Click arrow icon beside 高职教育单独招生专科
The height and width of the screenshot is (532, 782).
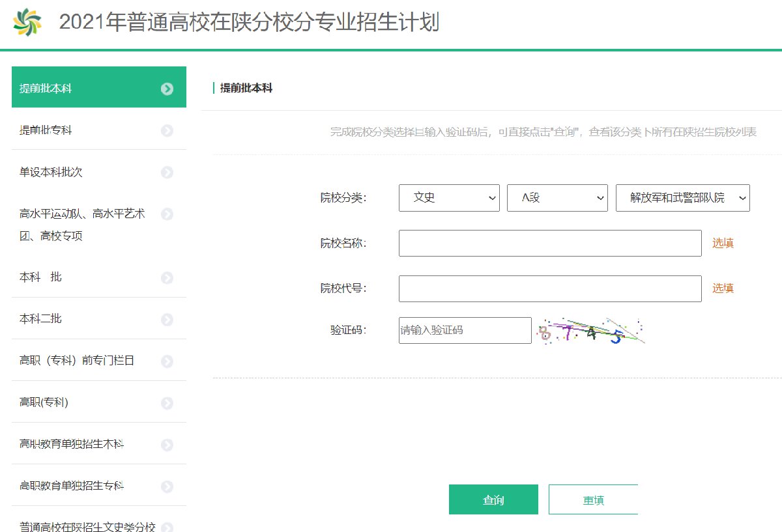click(x=167, y=486)
